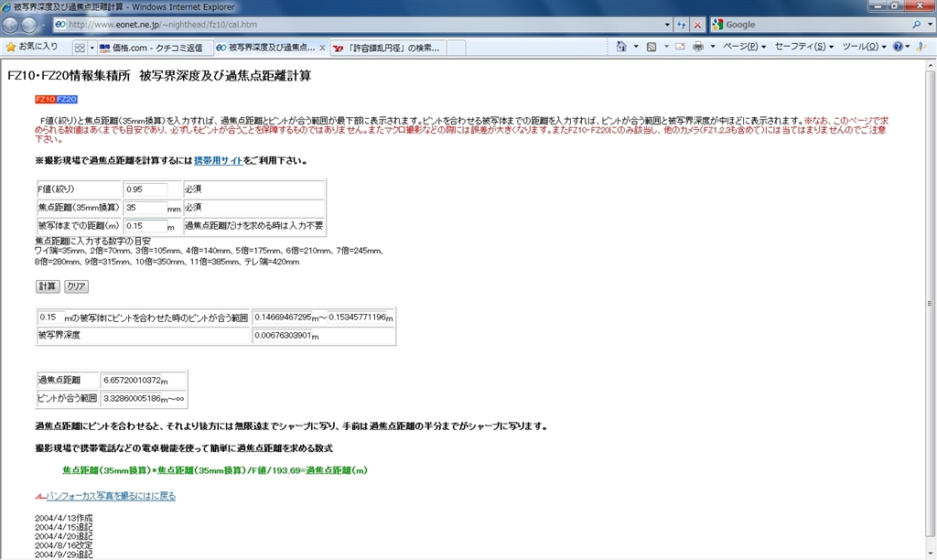937x560 pixels.
Task: Click the scrollbar up arrow
Action: click(x=930, y=65)
